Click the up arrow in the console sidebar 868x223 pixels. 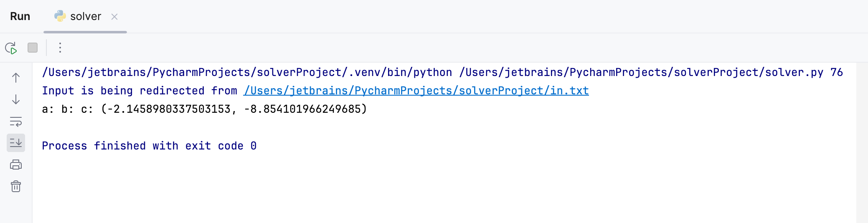coord(16,78)
